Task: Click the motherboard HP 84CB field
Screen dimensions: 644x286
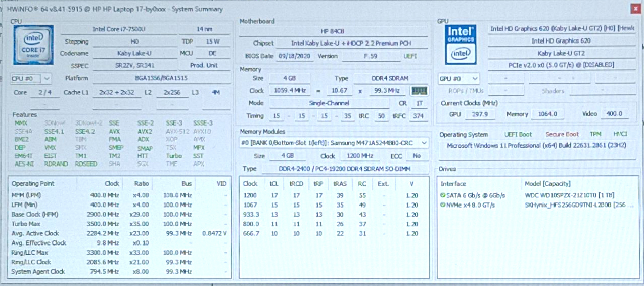Action: click(333, 31)
